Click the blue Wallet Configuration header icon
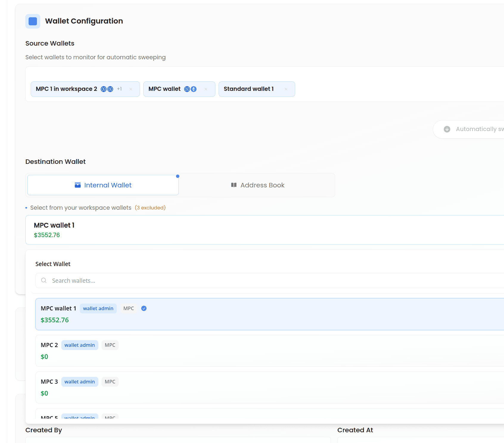504x443 pixels. pyautogui.click(x=33, y=21)
